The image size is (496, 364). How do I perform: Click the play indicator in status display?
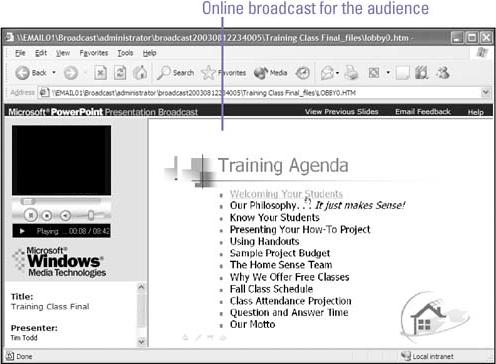pyautogui.click(x=22, y=231)
